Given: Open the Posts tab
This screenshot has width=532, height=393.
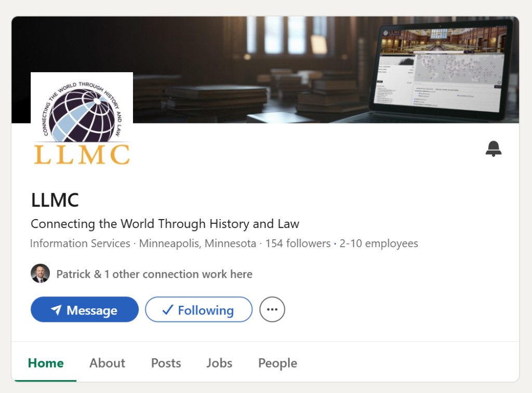Looking at the screenshot, I should [166, 363].
